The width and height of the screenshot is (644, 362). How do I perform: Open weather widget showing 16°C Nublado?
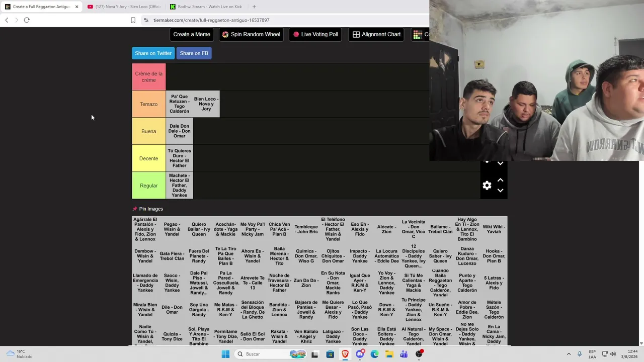click(x=19, y=354)
